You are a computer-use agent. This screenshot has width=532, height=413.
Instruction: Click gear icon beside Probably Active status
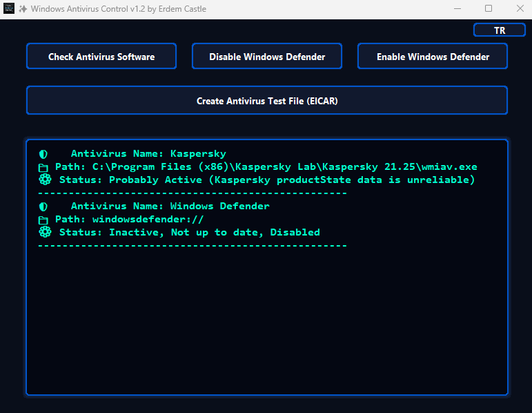point(45,180)
